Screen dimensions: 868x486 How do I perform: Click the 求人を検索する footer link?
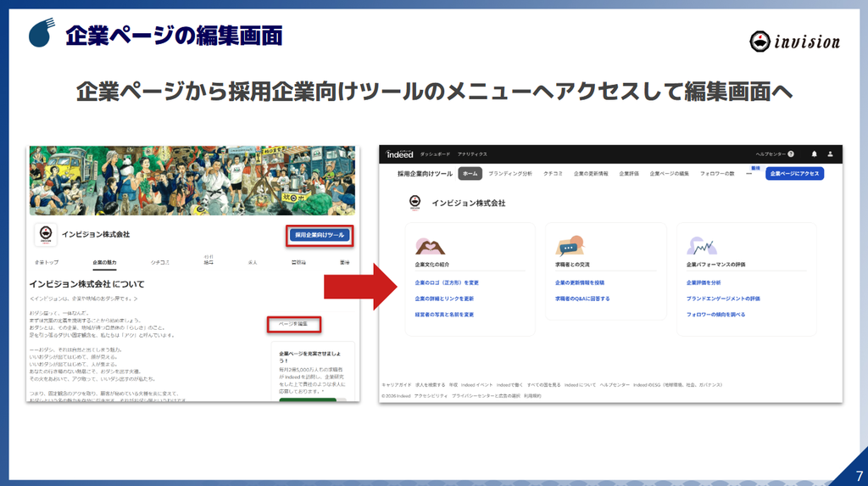tap(430, 384)
